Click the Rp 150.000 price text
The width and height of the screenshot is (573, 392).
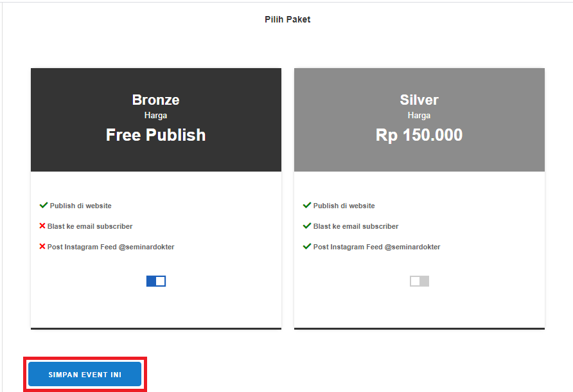point(419,135)
